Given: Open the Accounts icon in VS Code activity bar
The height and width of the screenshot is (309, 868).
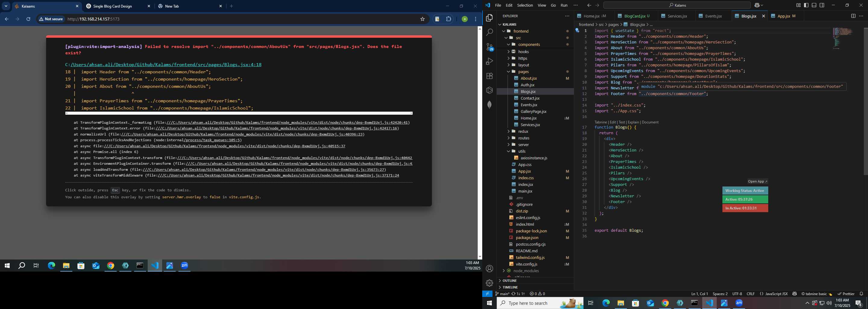Looking at the screenshot, I should (489, 269).
